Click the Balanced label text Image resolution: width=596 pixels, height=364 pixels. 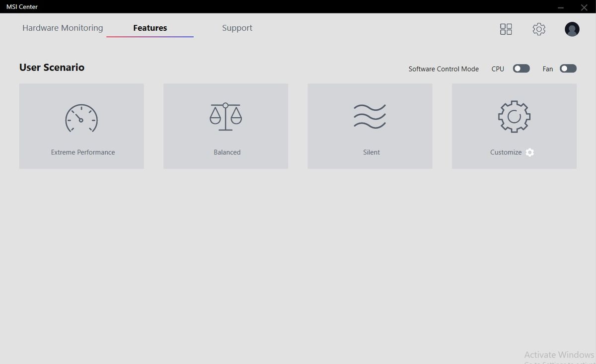[x=227, y=152]
